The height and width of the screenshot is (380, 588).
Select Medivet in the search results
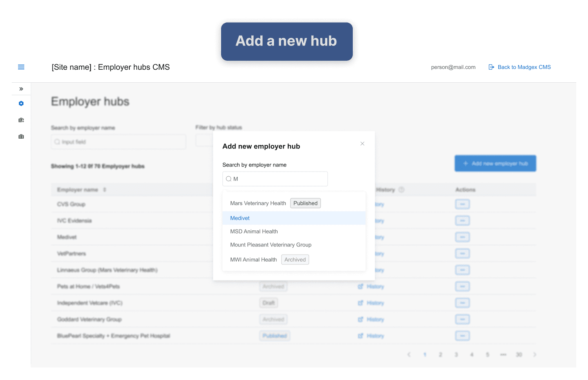(294, 218)
